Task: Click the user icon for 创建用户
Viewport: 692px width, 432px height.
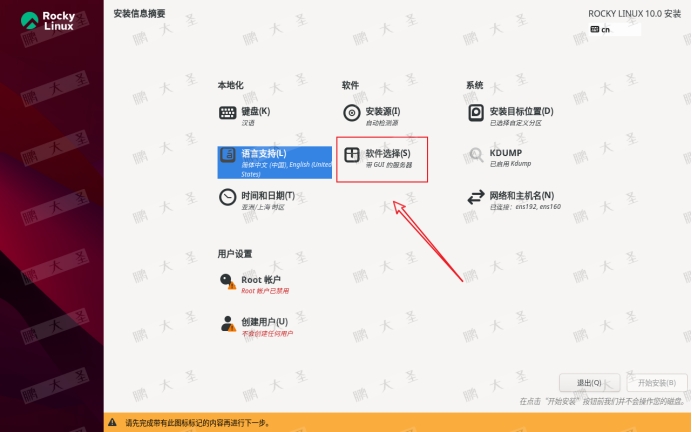Action: coord(228,324)
